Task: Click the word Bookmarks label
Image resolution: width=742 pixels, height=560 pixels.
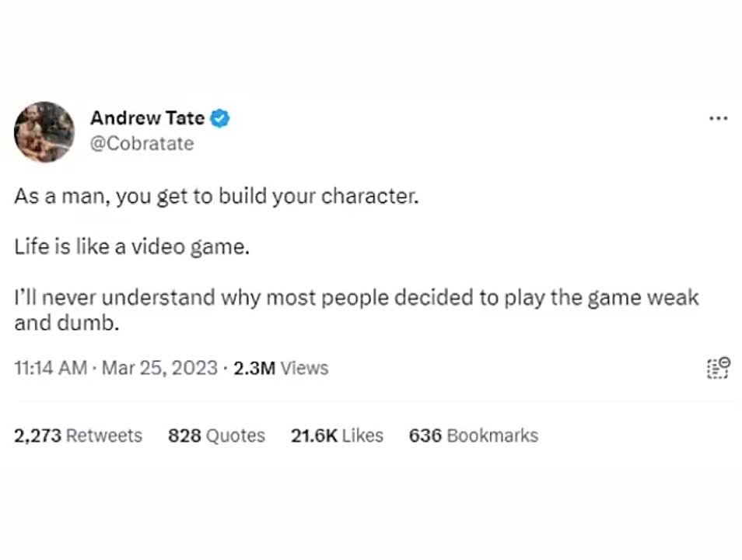Action: pos(492,436)
